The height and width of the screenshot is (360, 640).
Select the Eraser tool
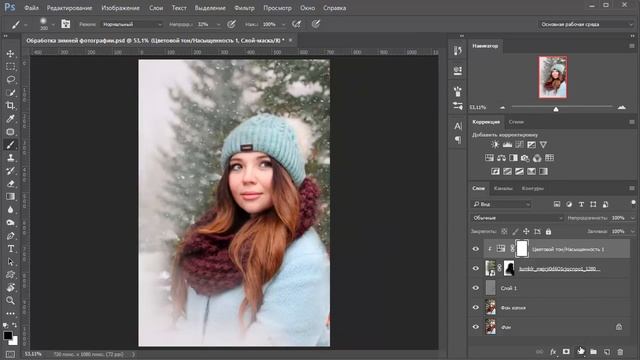[11, 184]
